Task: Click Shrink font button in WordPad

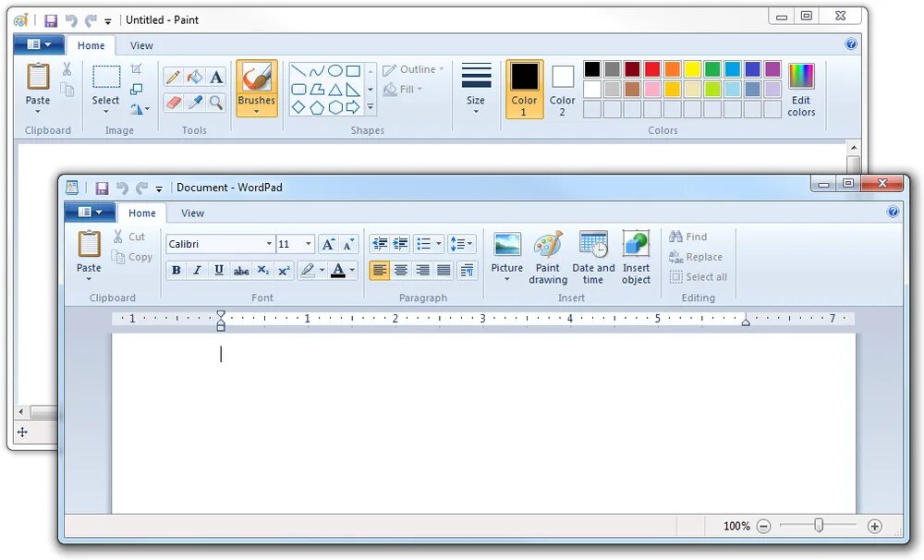Action: point(349,244)
